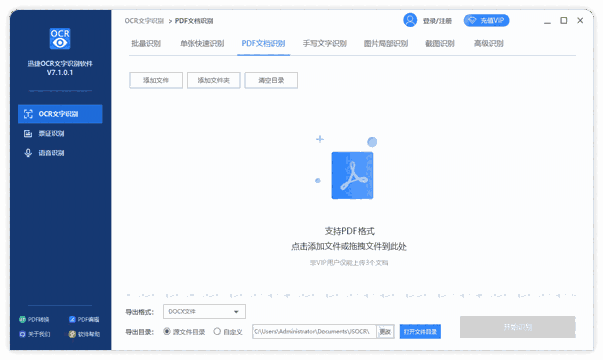Go to the 图片局部识别 tab
The height and width of the screenshot is (360, 603).
point(386,43)
